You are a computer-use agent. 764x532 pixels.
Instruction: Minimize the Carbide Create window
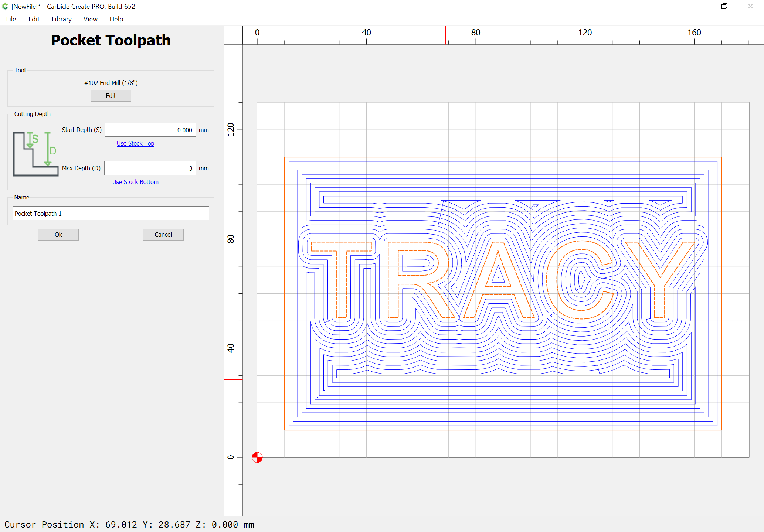(x=699, y=6)
